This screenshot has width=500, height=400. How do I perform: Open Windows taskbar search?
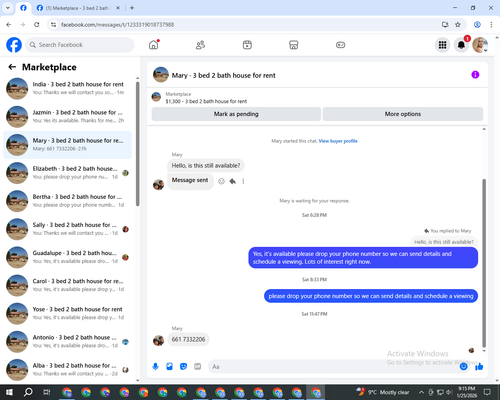[x=28, y=392]
